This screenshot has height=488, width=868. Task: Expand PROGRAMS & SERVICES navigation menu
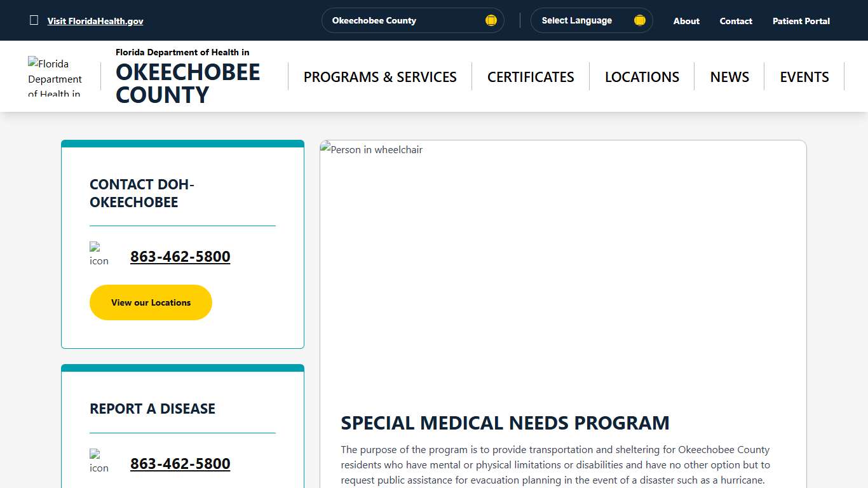[380, 76]
